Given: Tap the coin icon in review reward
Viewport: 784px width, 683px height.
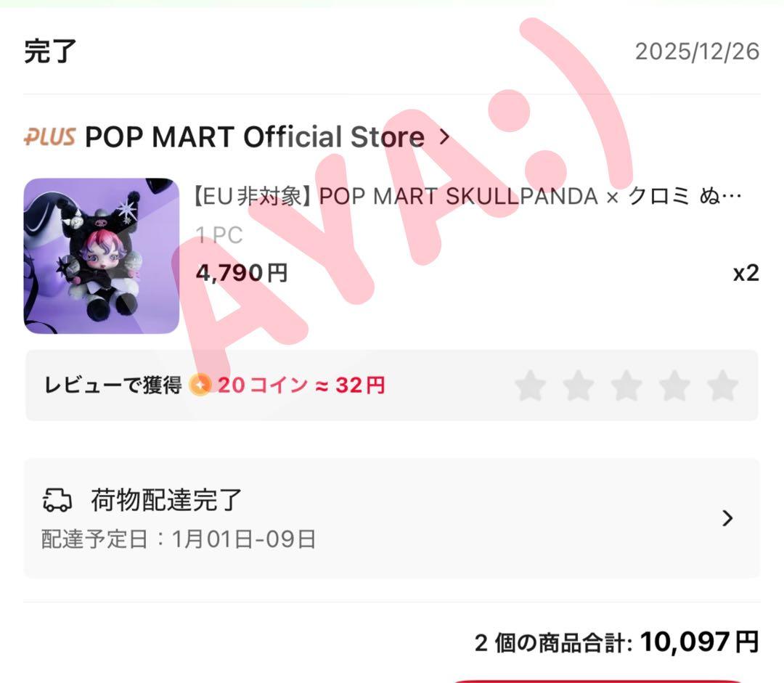Looking at the screenshot, I should tap(200, 385).
